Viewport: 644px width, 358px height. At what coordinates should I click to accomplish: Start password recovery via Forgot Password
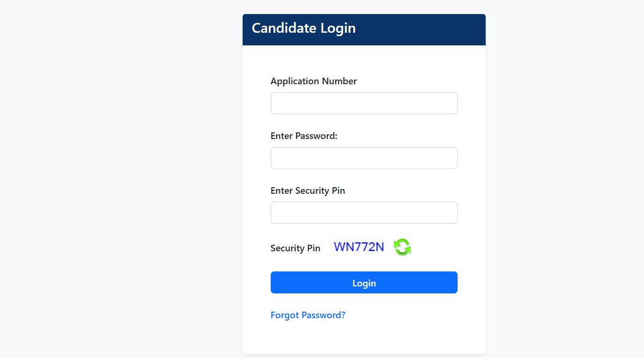tap(308, 315)
